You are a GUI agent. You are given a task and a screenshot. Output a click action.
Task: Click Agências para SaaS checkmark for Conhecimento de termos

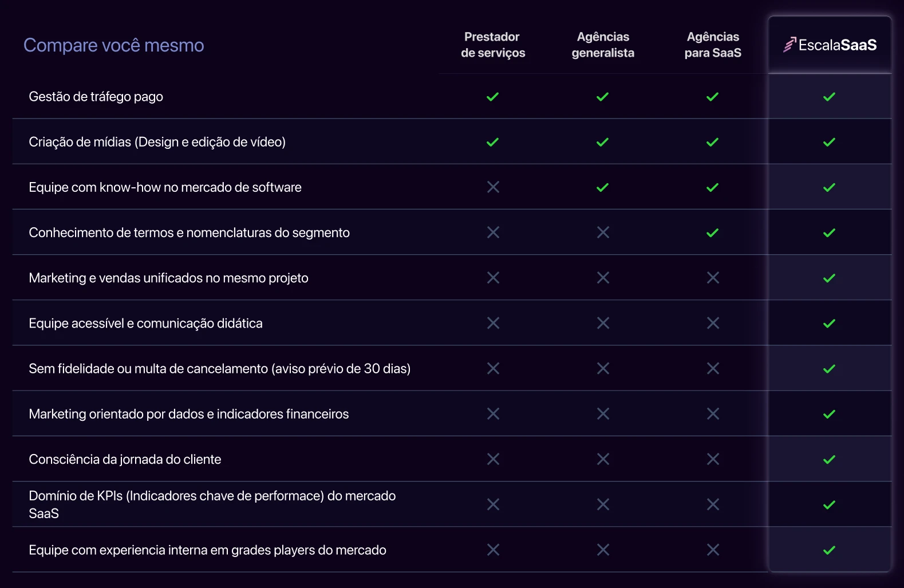(x=712, y=232)
